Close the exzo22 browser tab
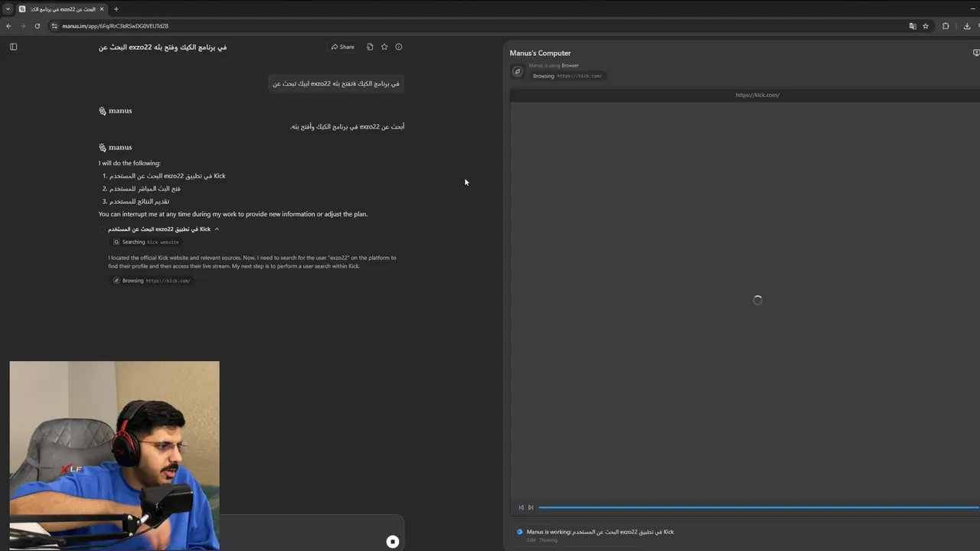The height and width of the screenshot is (551, 980). [x=102, y=9]
